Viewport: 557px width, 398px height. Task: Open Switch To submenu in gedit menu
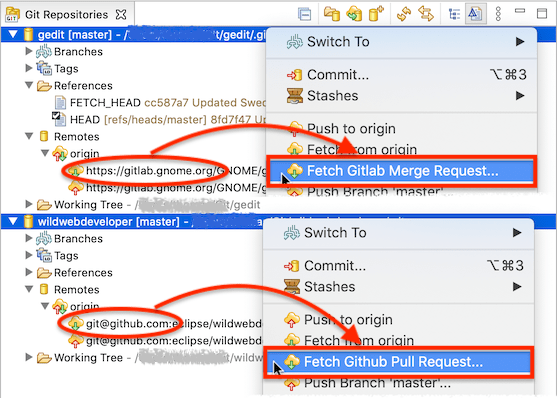(x=401, y=42)
